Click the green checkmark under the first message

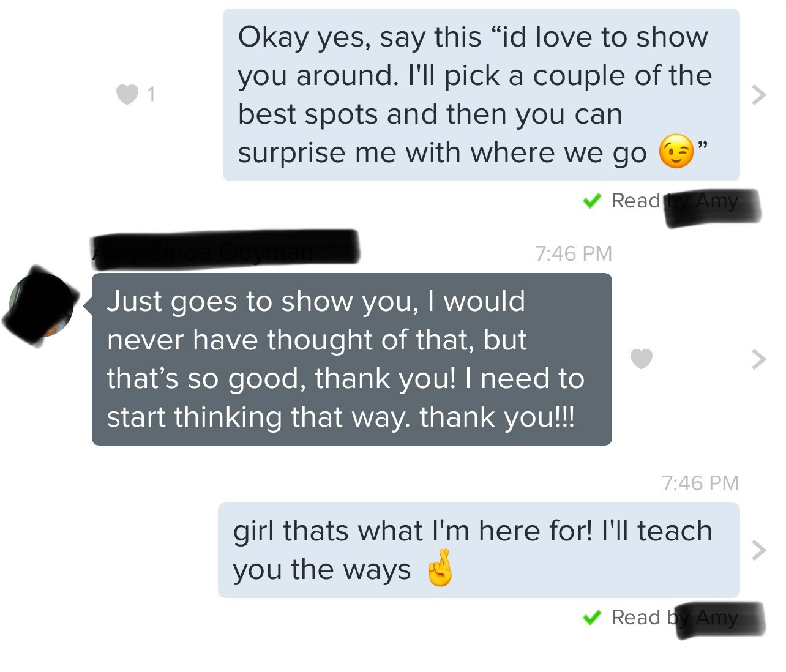click(x=591, y=201)
